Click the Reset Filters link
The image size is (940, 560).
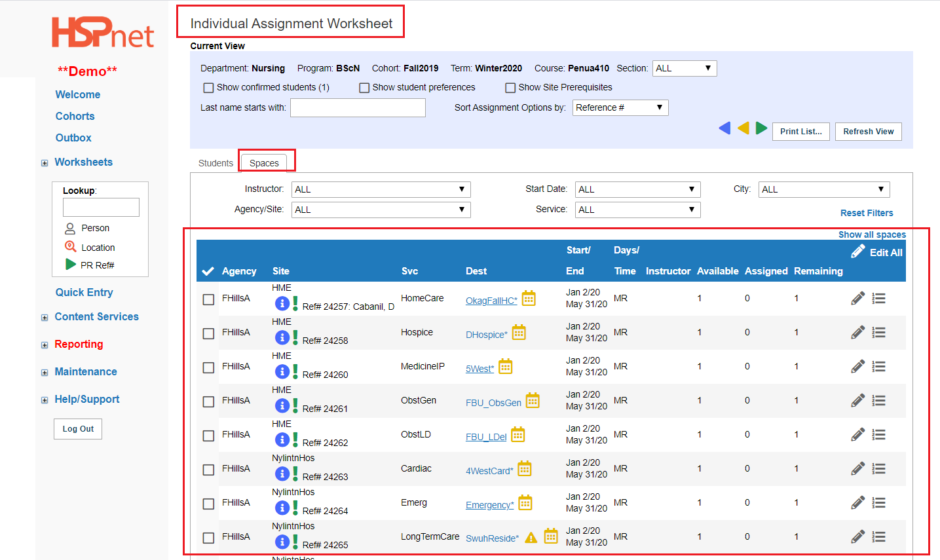[867, 213]
